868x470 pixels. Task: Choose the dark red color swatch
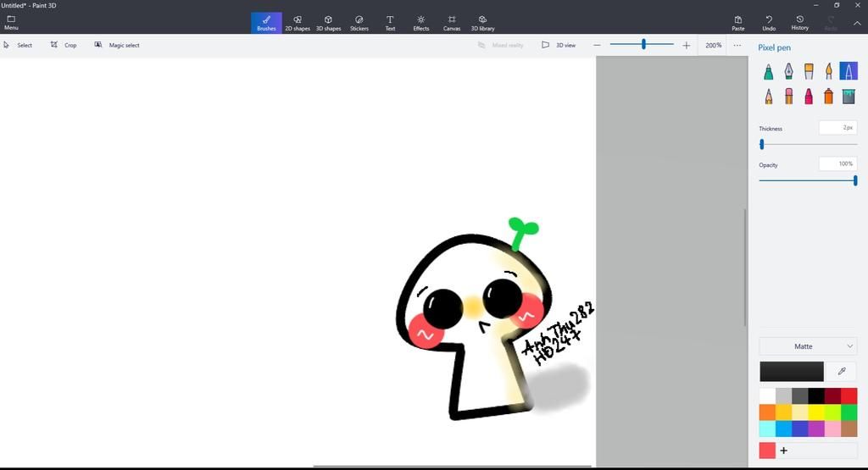[832, 396]
